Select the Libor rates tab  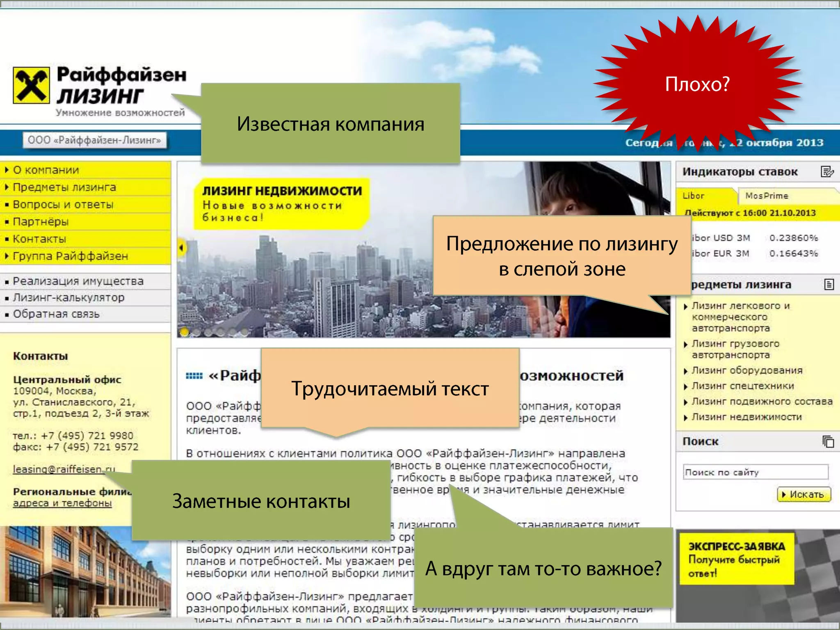click(x=693, y=196)
